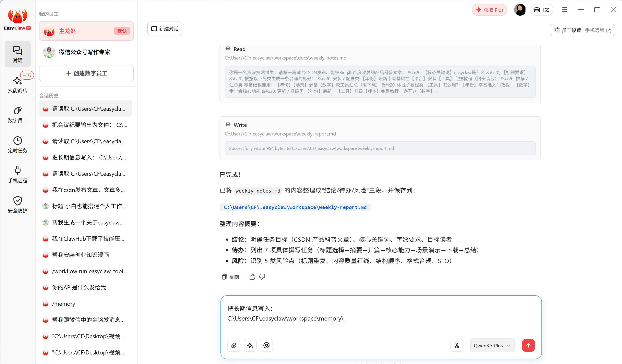Open 手机远程 phone remote in sidebar
This screenshot has width=622, height=364.
coord(17,174)
